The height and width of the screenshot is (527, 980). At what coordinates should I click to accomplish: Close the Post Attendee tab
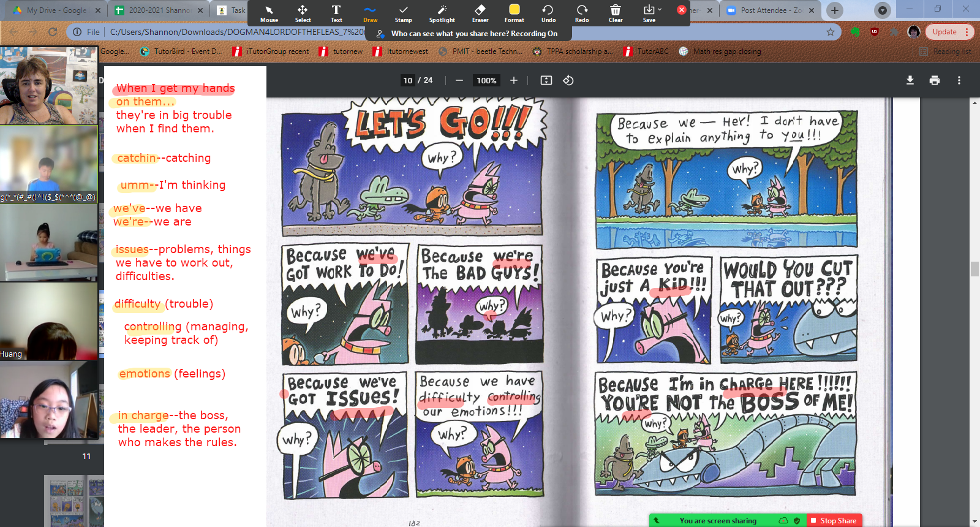pyautogui.click(x=812, y=10)
